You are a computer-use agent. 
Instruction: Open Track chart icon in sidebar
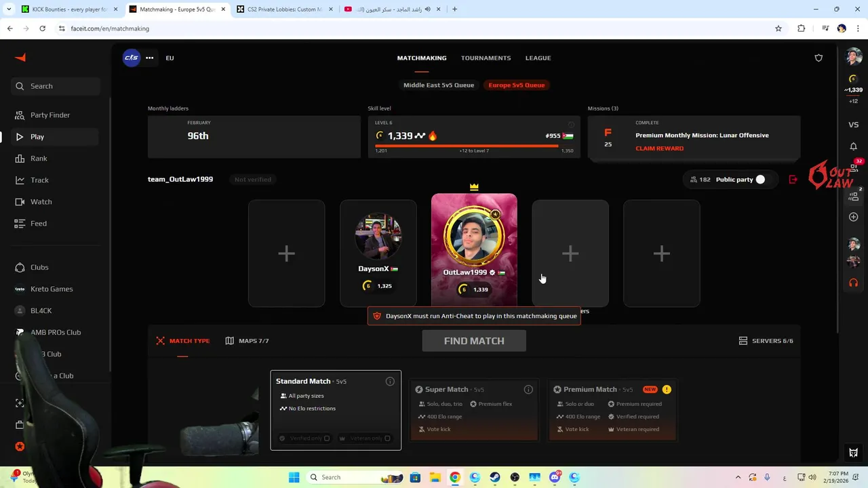tap(20, 180)
